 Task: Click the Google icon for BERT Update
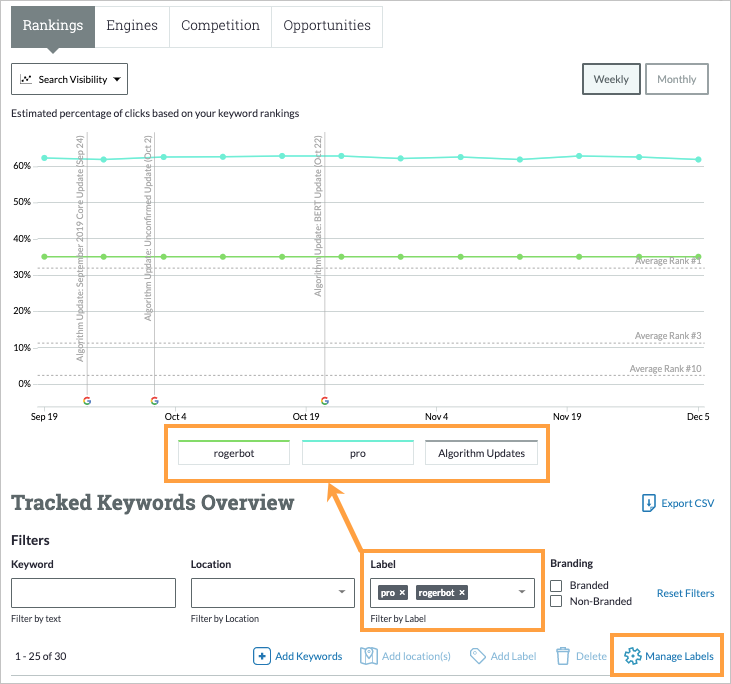[x=324, y=401]
